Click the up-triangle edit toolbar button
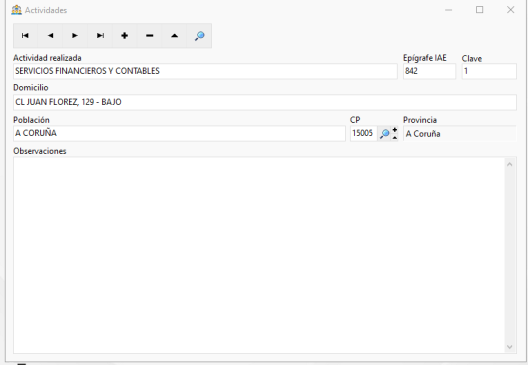Viewport: 528px width, 365px height. tap(174, 36)
